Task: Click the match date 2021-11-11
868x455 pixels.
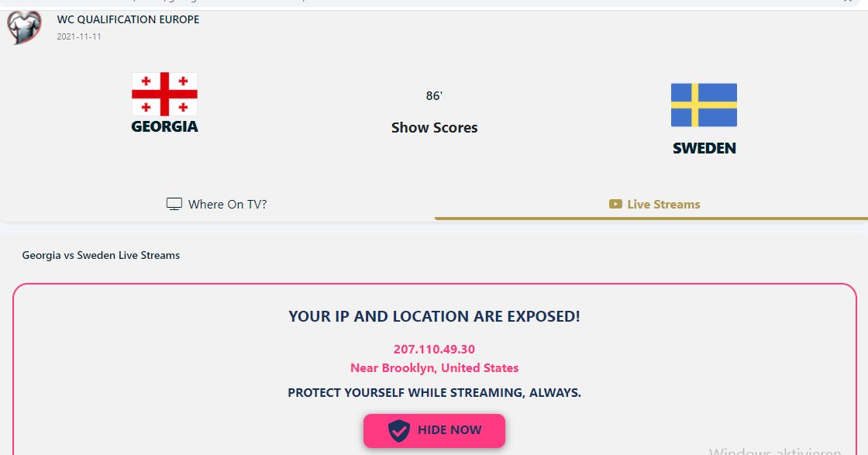Action: 78,36
